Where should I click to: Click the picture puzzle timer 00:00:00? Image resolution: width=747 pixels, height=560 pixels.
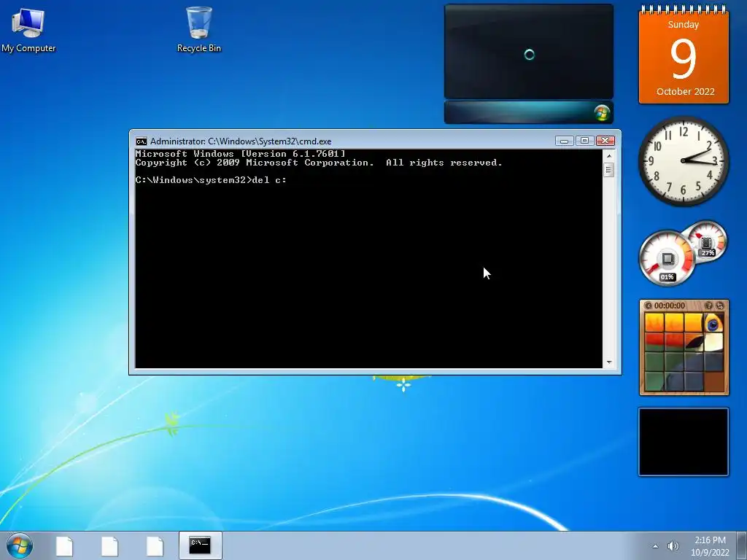tap(670, 306)
